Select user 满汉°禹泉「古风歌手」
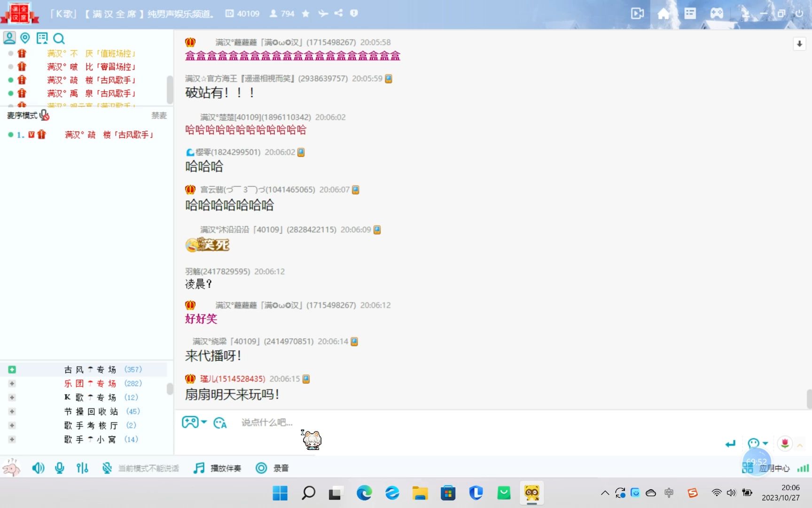Screen dimensions: 812x508 pos(91,94)
